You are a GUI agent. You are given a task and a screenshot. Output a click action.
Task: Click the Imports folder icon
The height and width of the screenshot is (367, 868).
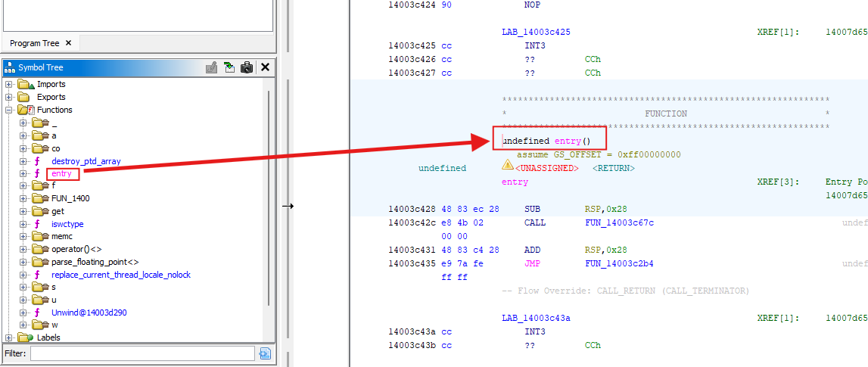26,84
